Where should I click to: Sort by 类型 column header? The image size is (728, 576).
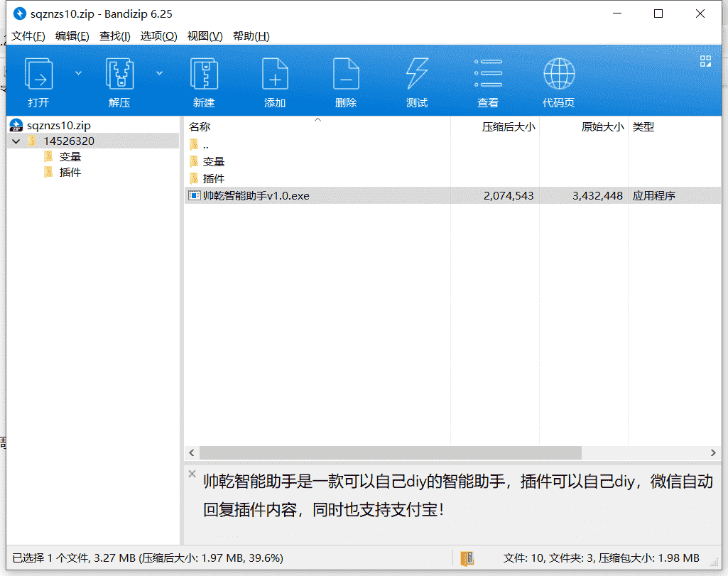point(643,126)
